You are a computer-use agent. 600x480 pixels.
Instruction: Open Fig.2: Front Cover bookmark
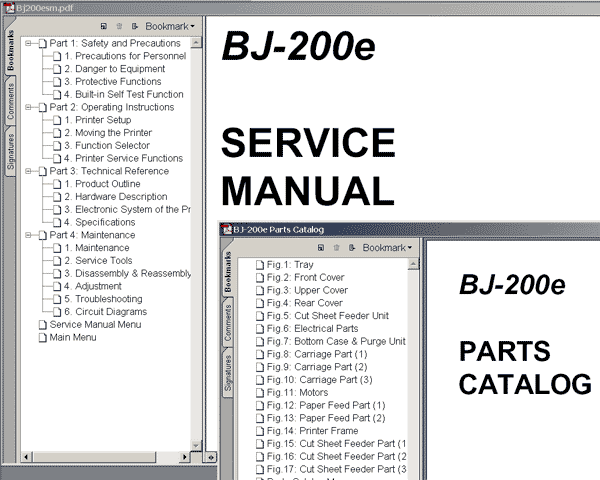305,278
